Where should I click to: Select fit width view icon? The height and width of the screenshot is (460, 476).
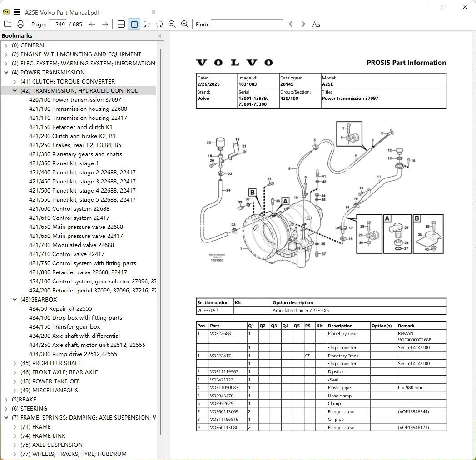click(x=121, y=24)
